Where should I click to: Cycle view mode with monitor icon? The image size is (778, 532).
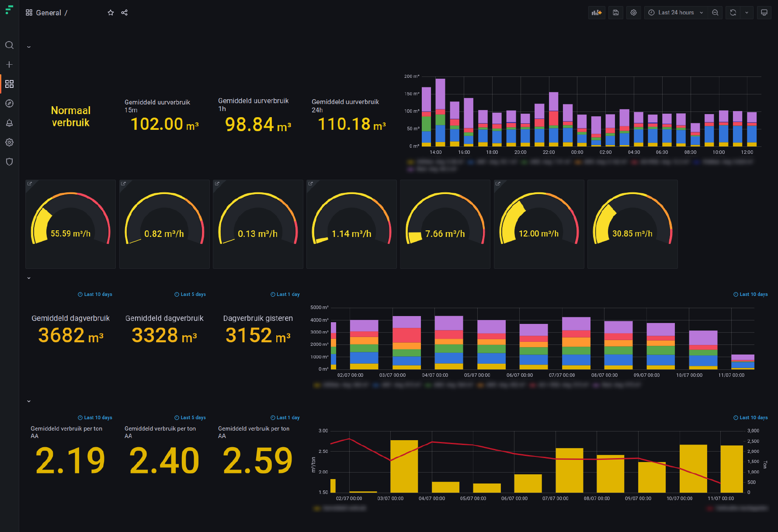(x=764, y=13)
